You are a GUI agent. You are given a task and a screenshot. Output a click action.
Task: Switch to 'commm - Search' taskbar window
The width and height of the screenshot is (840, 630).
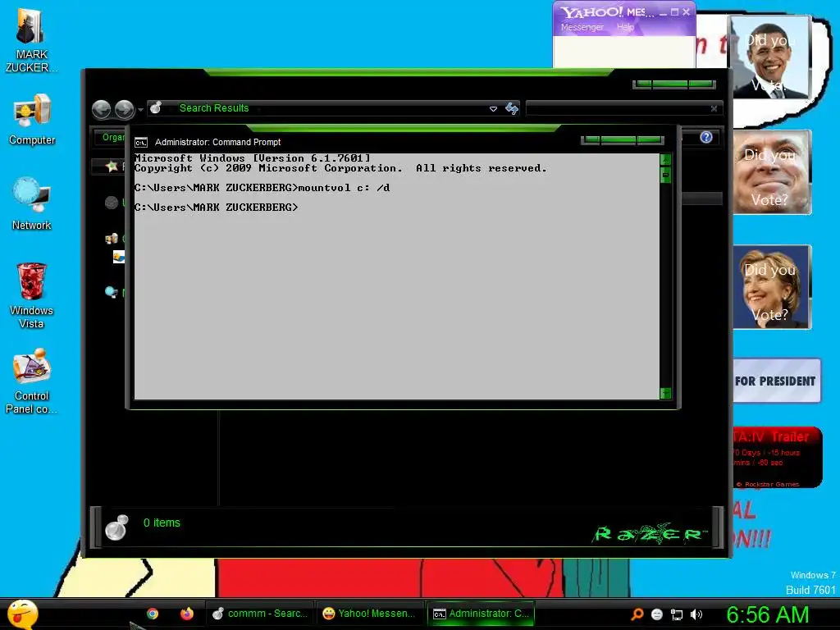click(260, 614)
